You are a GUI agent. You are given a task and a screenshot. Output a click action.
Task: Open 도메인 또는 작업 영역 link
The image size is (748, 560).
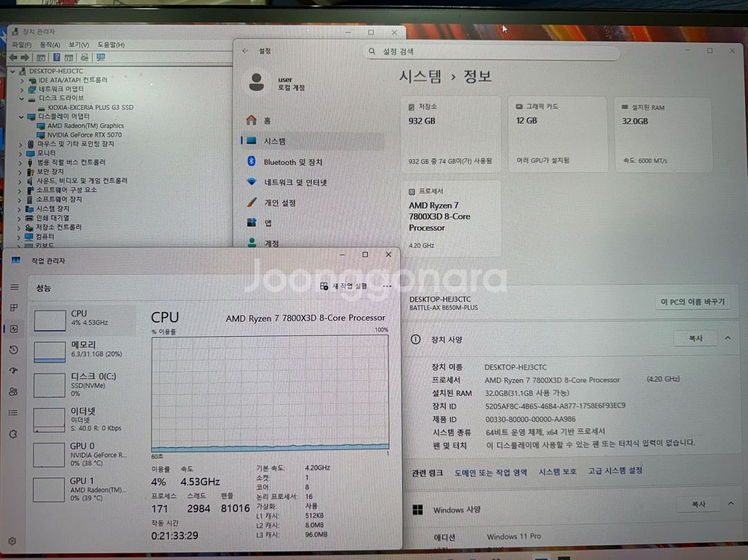point(490,473)
